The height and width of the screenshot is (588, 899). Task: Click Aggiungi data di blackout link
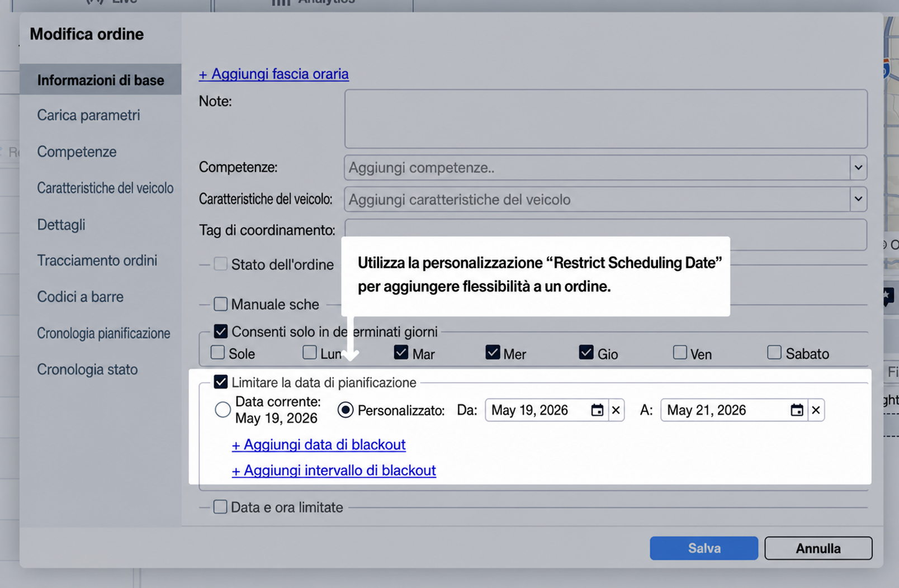[x=319, y=445]
